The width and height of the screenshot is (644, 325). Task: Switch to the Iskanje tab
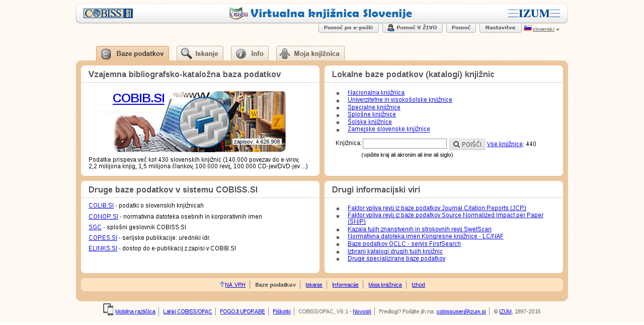tap(200, 53)
